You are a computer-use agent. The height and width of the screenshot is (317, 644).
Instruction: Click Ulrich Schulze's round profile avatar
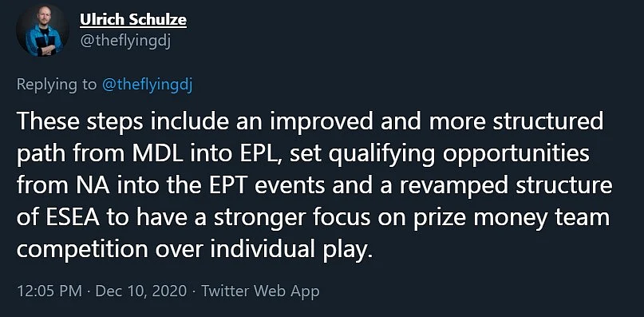click(42, 30)
